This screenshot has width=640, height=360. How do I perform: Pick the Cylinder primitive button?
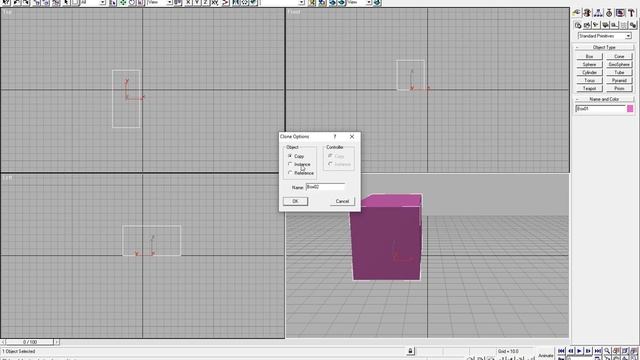(x=589, y=72)
